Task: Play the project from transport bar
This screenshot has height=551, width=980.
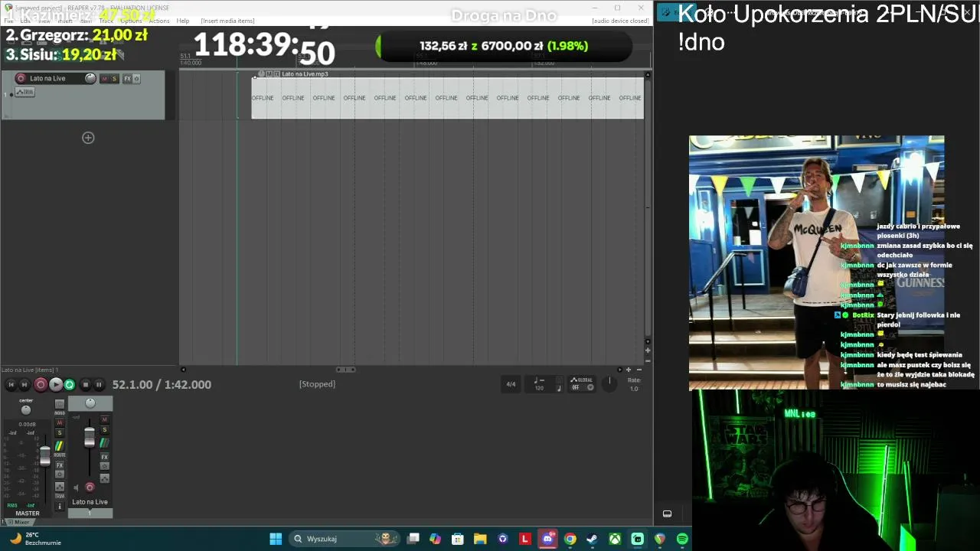Action: 55,385
